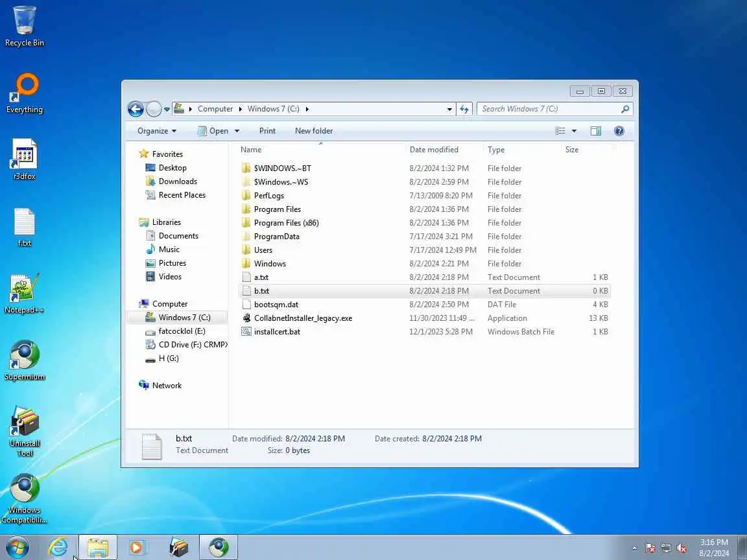747x560 pixels.
Task: Open the address bar previous locations dropdown
Action: tap(449, 109)
